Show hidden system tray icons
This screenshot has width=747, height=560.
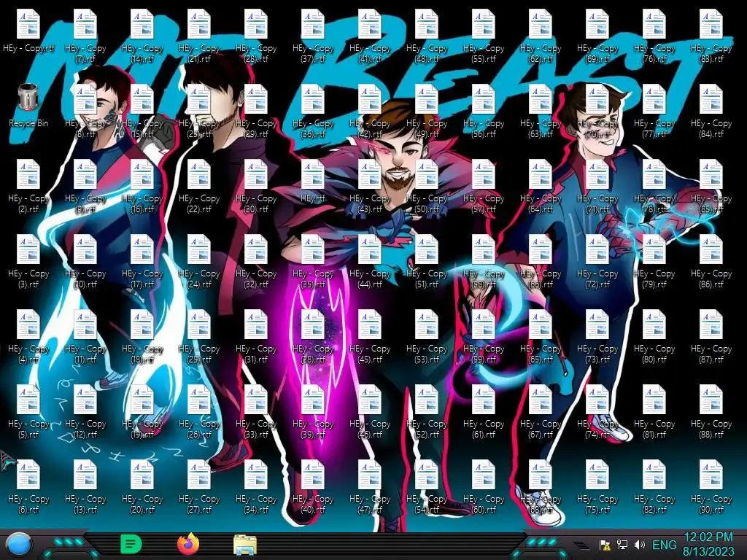[581, 545]
